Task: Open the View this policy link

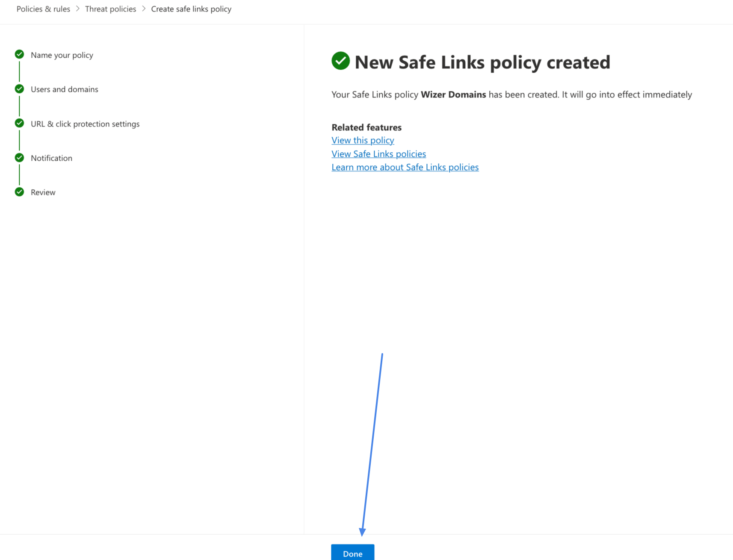Action: (x=362, y=140)
